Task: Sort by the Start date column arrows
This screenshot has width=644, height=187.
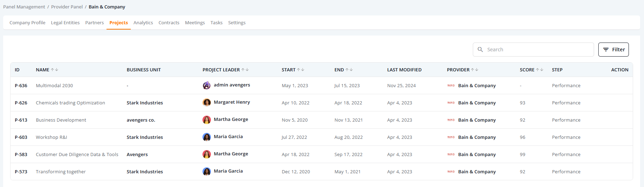Action: pos(301,70)
